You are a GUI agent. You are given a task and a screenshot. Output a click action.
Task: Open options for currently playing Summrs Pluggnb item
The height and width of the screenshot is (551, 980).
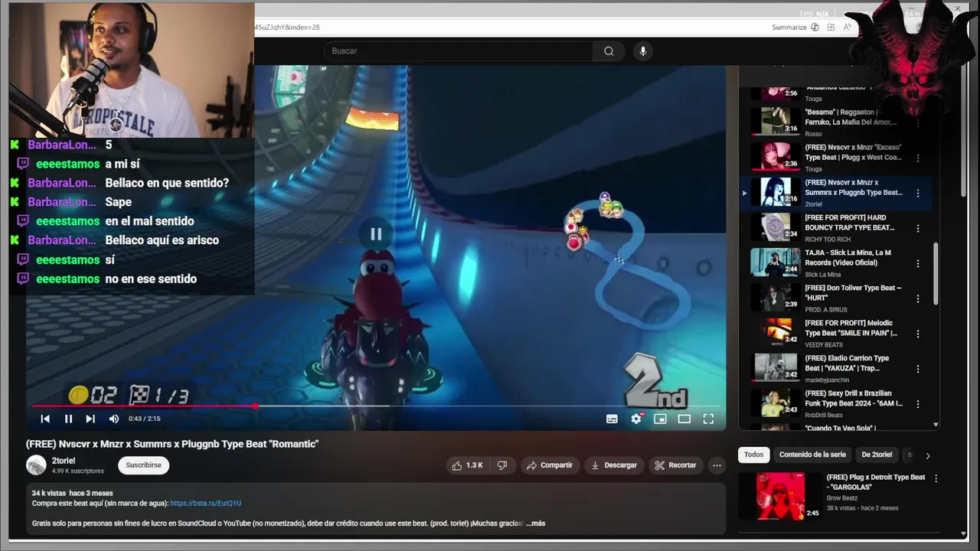point(918,194)
